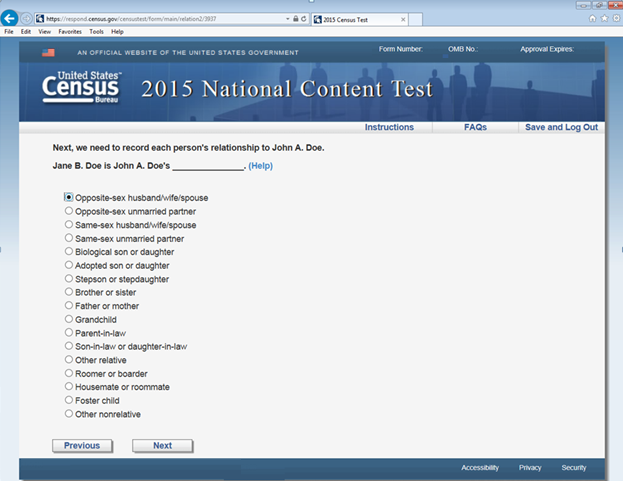Open the File menu
The width and height of the screenshot is (626, 482).
coord(9,32)
